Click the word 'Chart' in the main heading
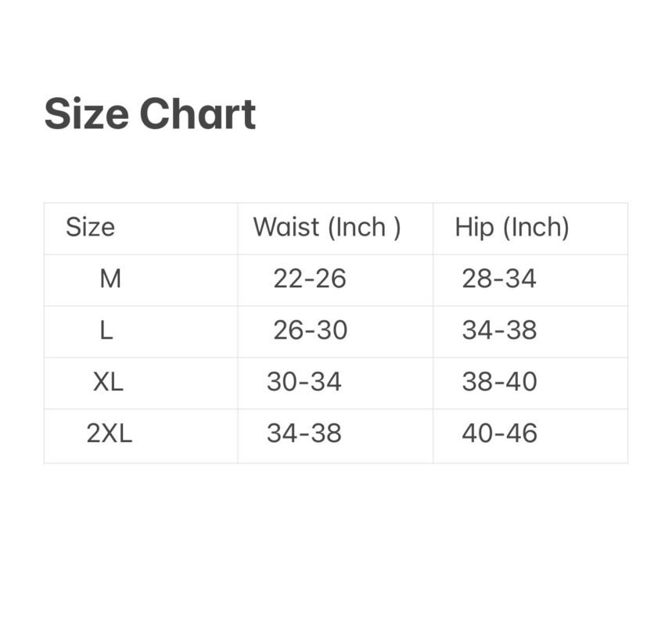The height and width of the screenshot is (626, 672). click(197, 114)
